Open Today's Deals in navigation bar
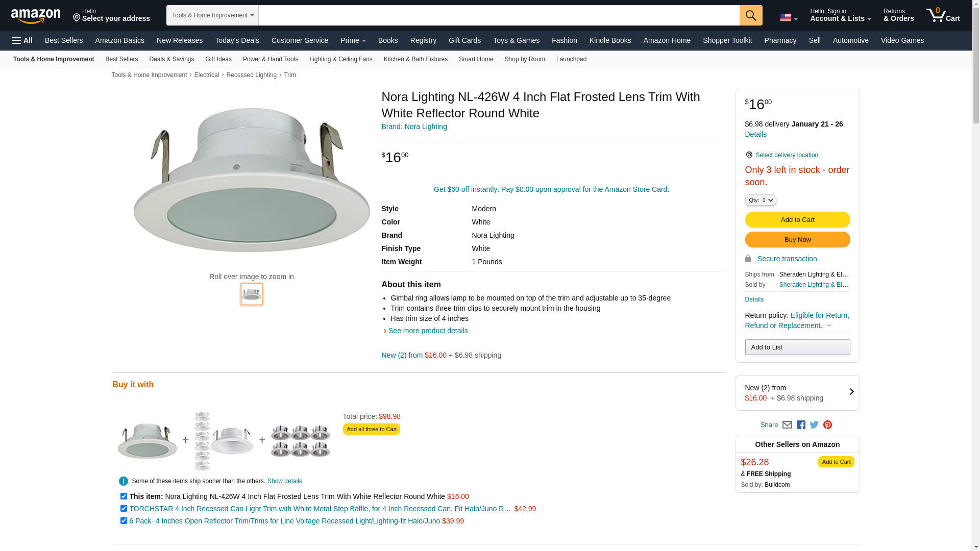This screenshot has height=551, width=980. pyautogui.click(x=237, y=40)
